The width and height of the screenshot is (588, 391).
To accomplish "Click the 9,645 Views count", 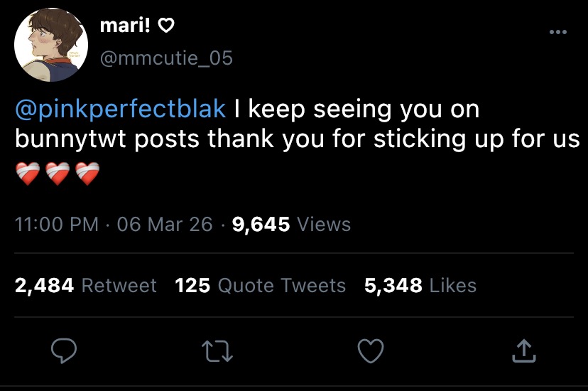I will (291, 225).
